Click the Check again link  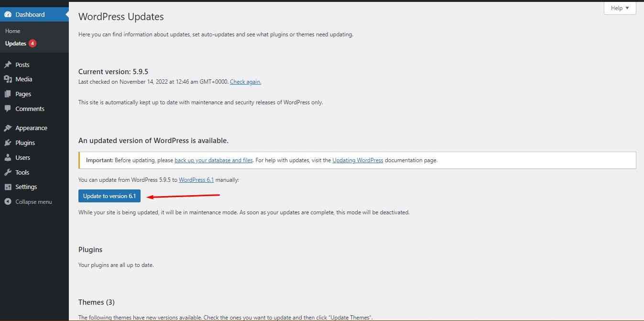coord(245,82)
